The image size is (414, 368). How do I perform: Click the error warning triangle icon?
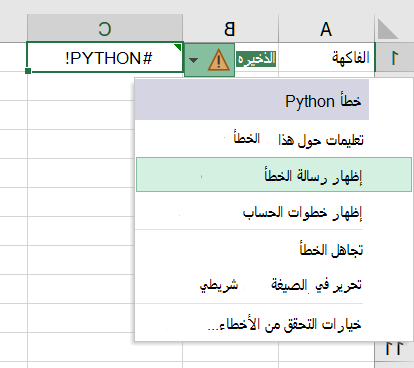coord(218,60)
